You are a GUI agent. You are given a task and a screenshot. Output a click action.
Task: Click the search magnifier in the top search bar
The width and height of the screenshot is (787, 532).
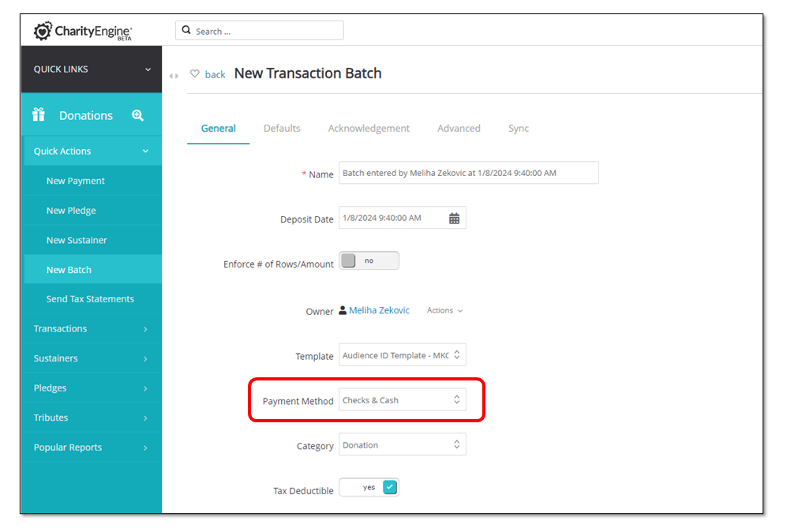coord(186,29)
